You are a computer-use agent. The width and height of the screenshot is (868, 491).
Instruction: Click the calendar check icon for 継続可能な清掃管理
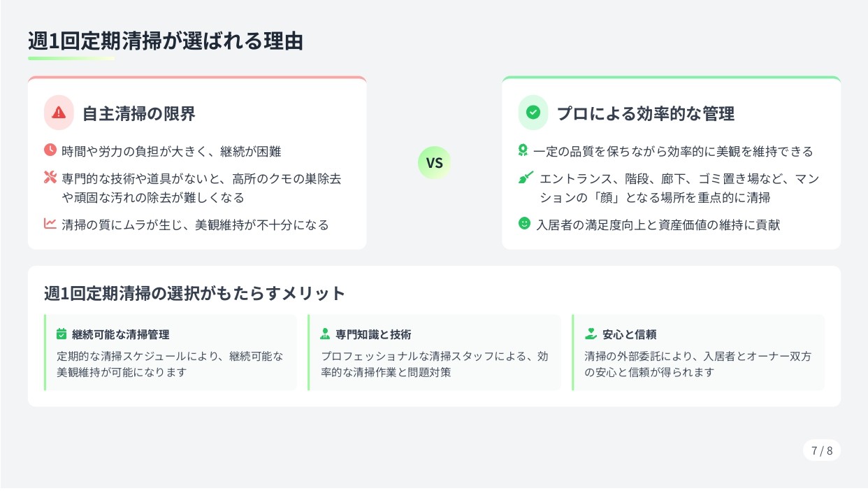[62, 334]
